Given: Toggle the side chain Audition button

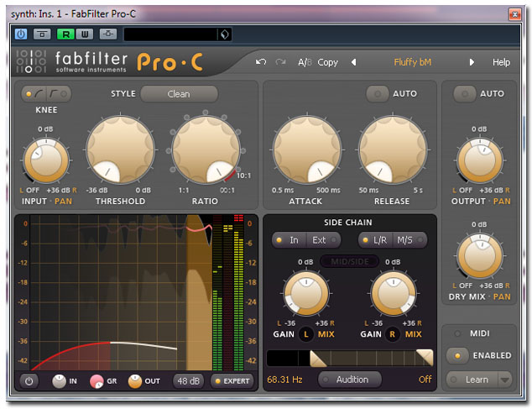Looking at the screenshot, I should [x=350, y=380].
